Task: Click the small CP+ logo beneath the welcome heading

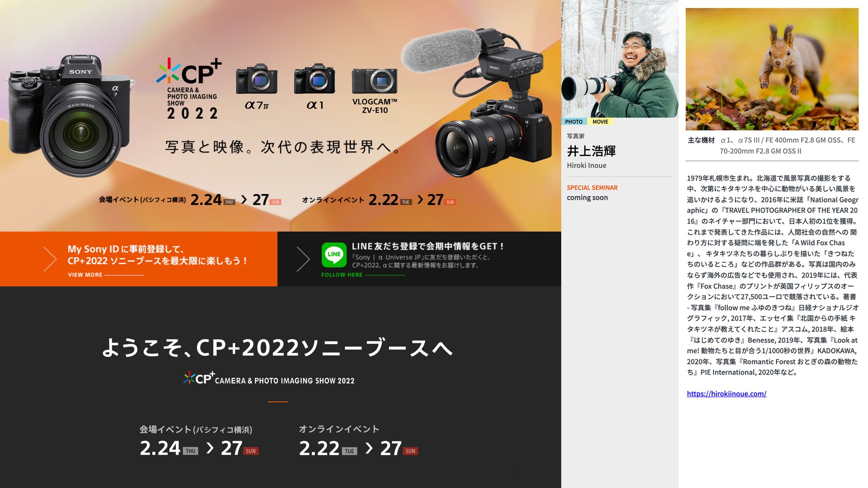Action: pyautogui.click(x=269, y=378)
